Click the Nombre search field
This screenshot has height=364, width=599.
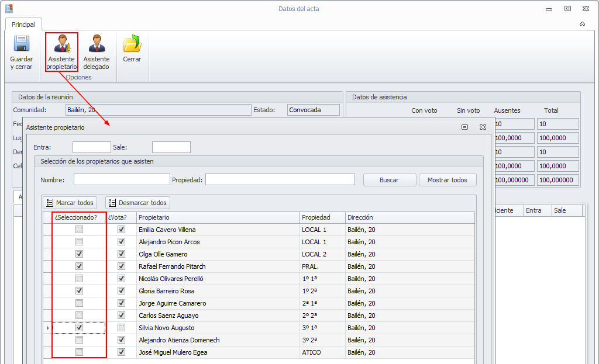click(x=122, y=179)
